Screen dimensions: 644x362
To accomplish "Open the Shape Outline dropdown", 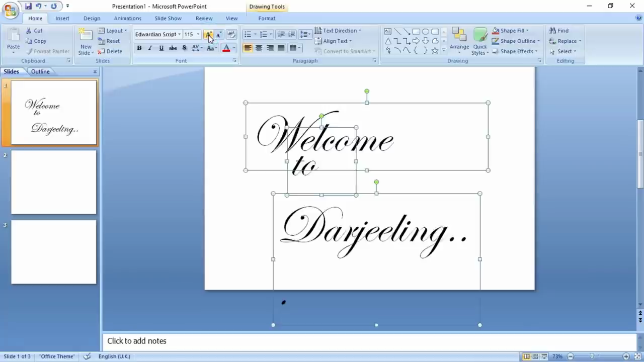I will pos(516,41).
